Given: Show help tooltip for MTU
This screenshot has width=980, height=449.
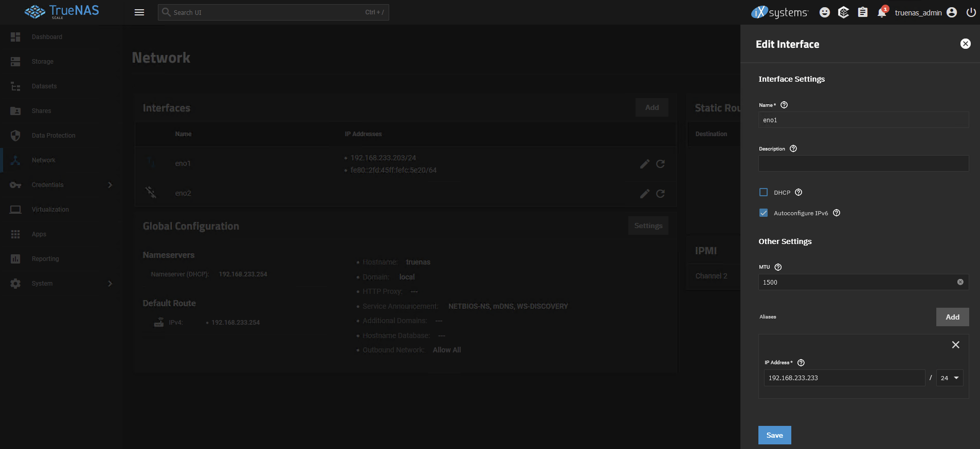Looking at the screenshot, I should tap(778, 267).
